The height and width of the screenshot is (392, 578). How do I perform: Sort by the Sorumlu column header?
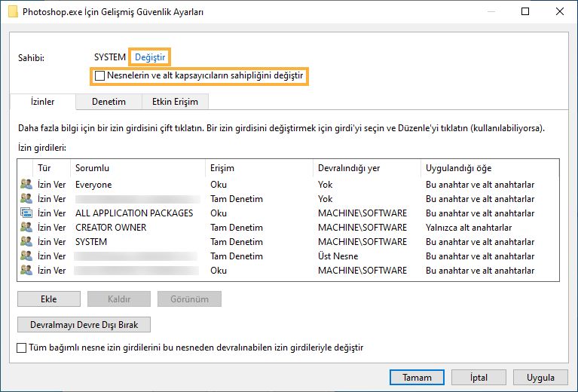tap(137, 168)
